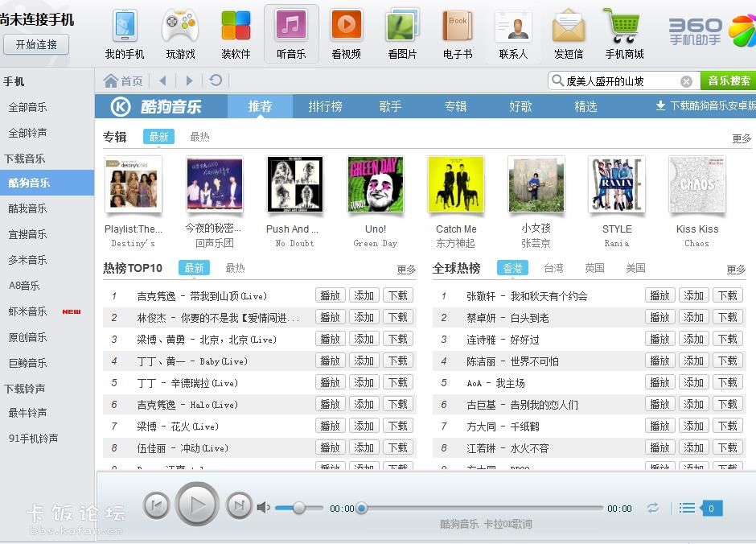Download 梁博、黄勇 - 北京，北京(Live)
The width and height of the screenshot is (756, 544).
click(398, 339)
